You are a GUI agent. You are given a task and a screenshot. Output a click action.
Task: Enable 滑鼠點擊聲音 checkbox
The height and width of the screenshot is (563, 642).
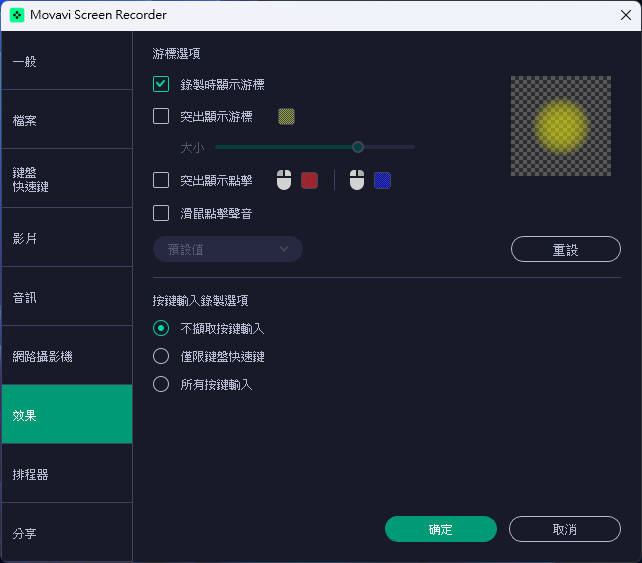[161, 213]
